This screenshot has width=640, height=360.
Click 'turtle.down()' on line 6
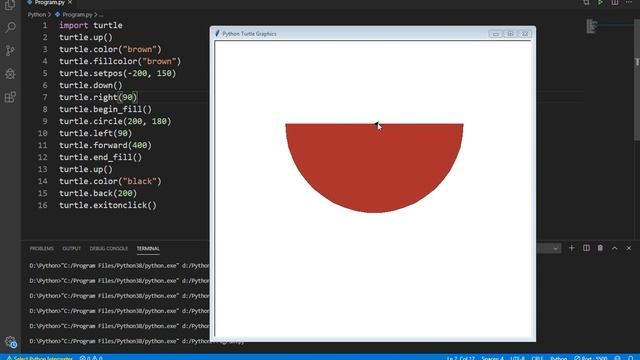91,85
